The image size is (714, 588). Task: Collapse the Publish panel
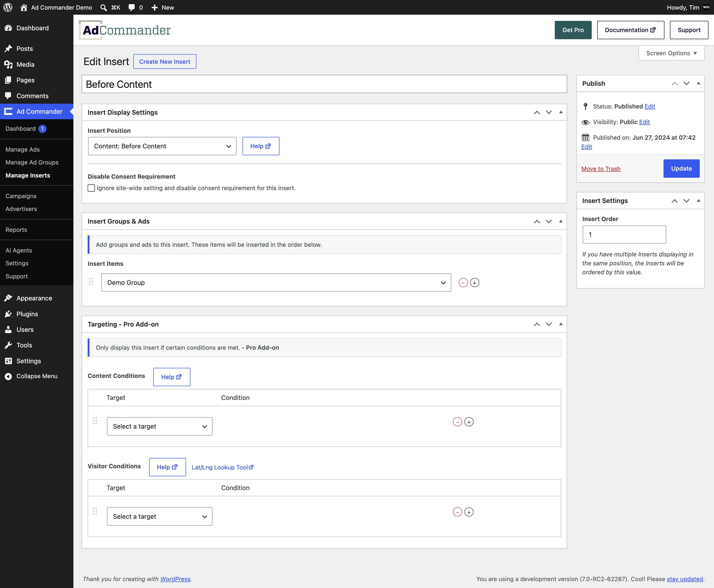click(x=698, y=83)
